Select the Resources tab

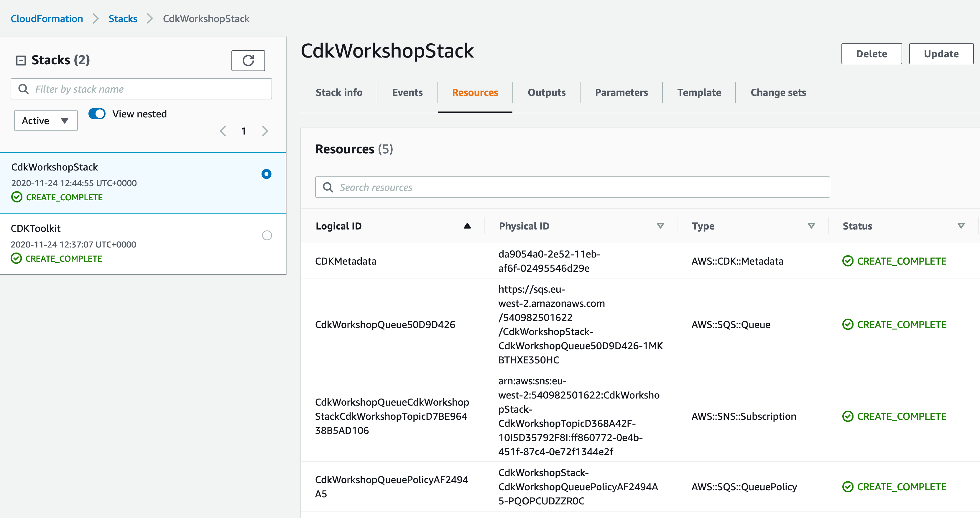(x=475, y=93)
